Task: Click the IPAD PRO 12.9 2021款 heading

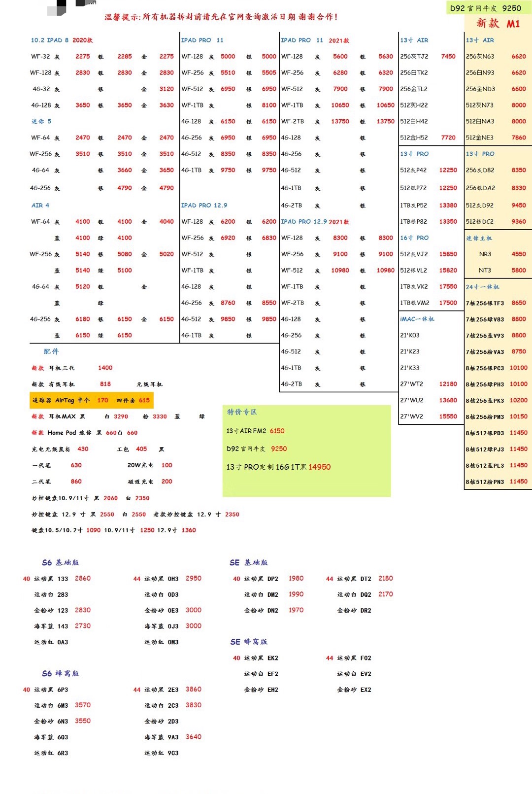Action: pos(315,222)
